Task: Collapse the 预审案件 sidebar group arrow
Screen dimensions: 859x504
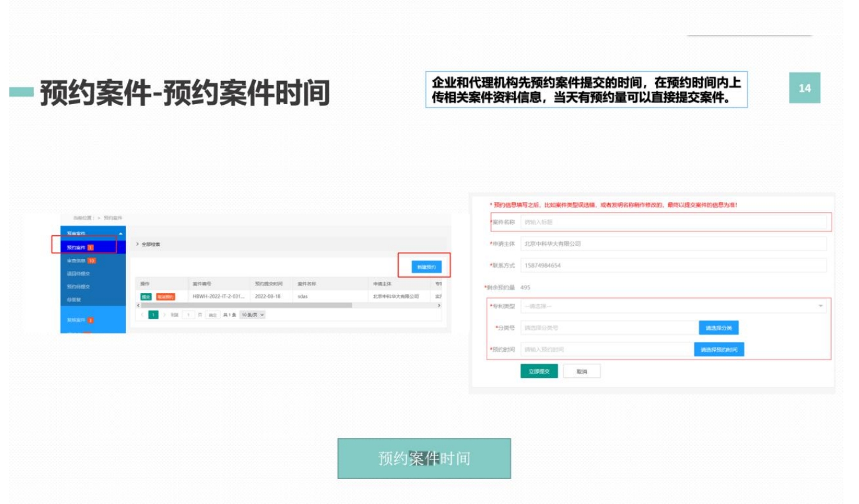Action: pyautogui.click(x=120, y=233)
